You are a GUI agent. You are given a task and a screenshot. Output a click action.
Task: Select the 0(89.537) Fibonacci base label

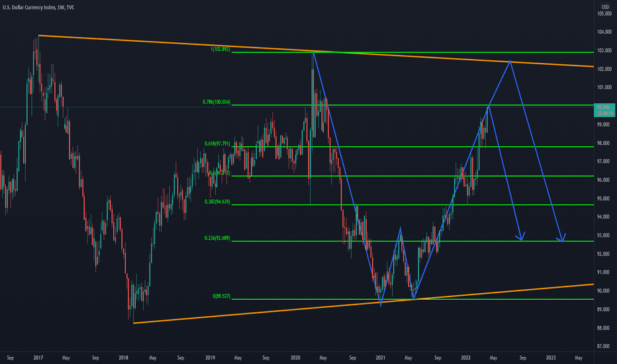(x=222, y=296)
